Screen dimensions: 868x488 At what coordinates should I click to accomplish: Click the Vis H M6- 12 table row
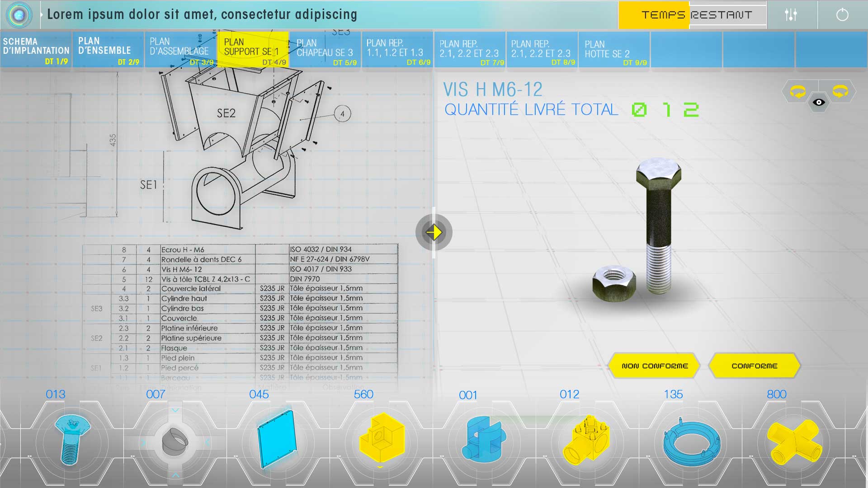click(x=240, y=269)
